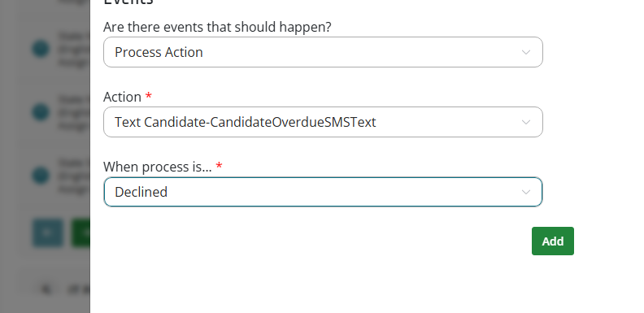Select the first blurred list entry text
644x313 pixels.
pos(74,50)
